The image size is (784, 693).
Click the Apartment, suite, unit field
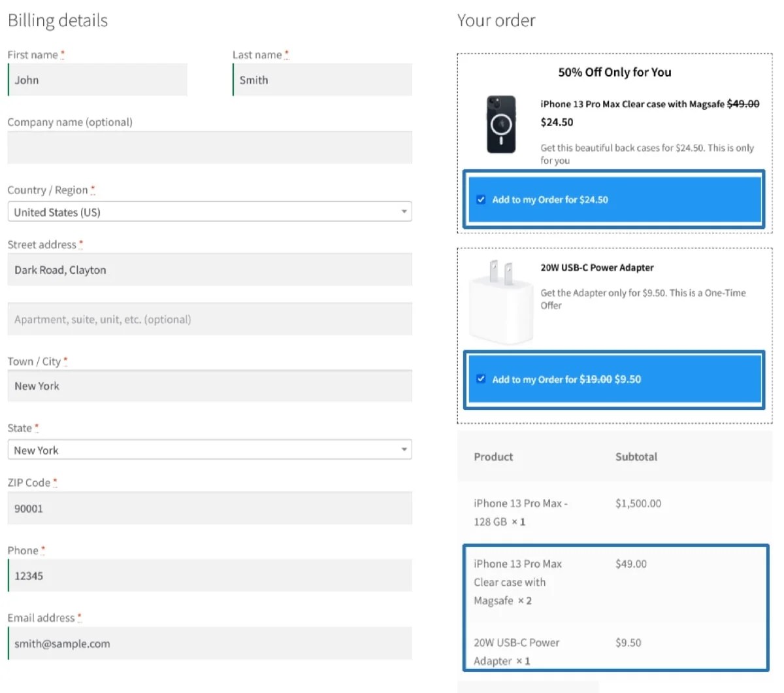pyautogui.click(x=209, y=320)
